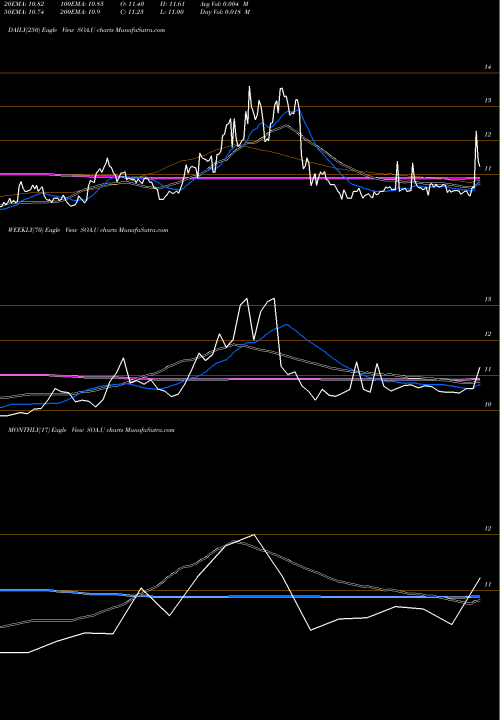This screenshot has width=500, height=720.
Task: Click the 100EMA value readout
Action: pyautogui.click(x=82, y=4)
